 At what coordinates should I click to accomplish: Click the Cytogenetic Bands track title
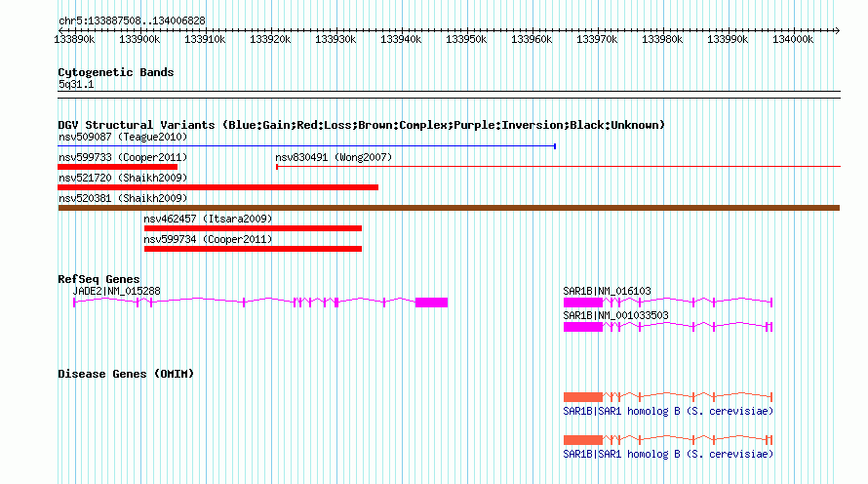point(116,72)
